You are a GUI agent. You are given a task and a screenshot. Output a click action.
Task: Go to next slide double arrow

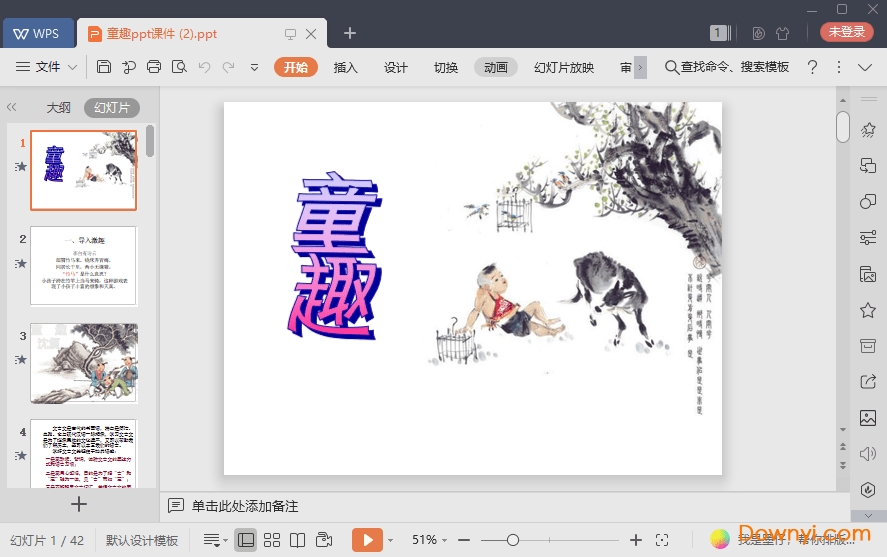click(843, 465)
